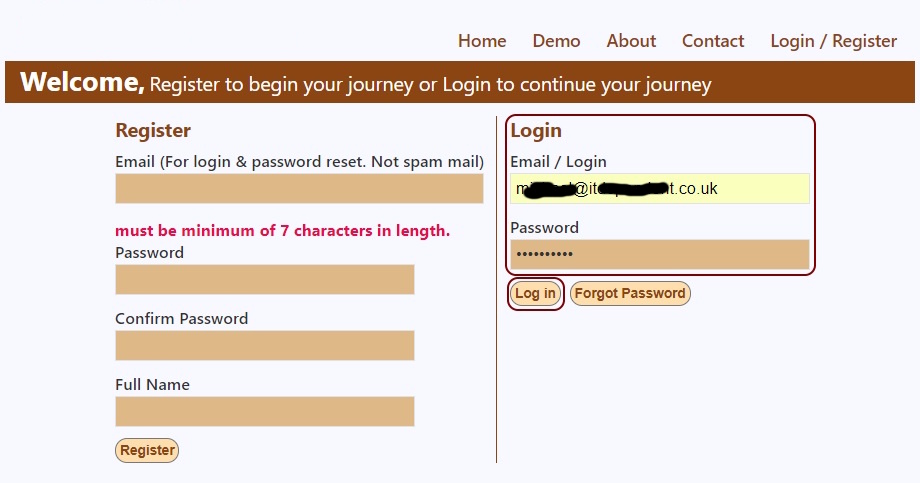The width and height of the screenshot is (920, 483).
Task: Focus the Register section's Email input field
Action: [x=299, y=189]
